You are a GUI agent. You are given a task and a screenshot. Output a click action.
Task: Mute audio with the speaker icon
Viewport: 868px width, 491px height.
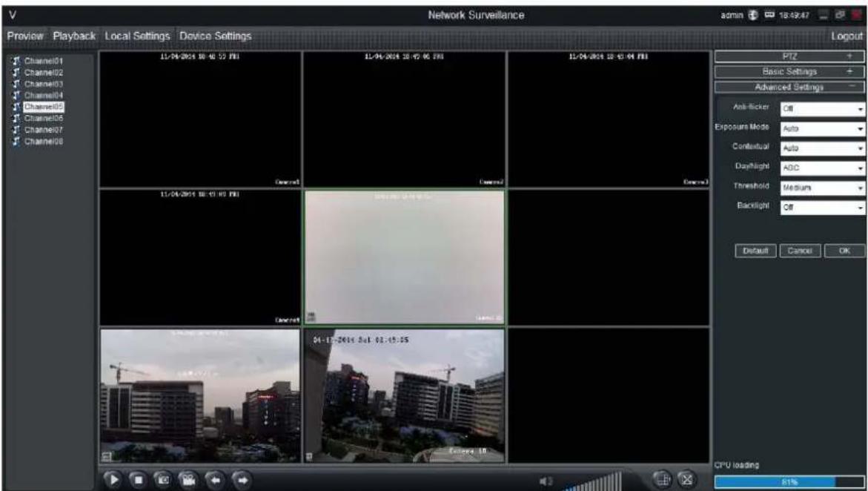click(x=546, y=481)
